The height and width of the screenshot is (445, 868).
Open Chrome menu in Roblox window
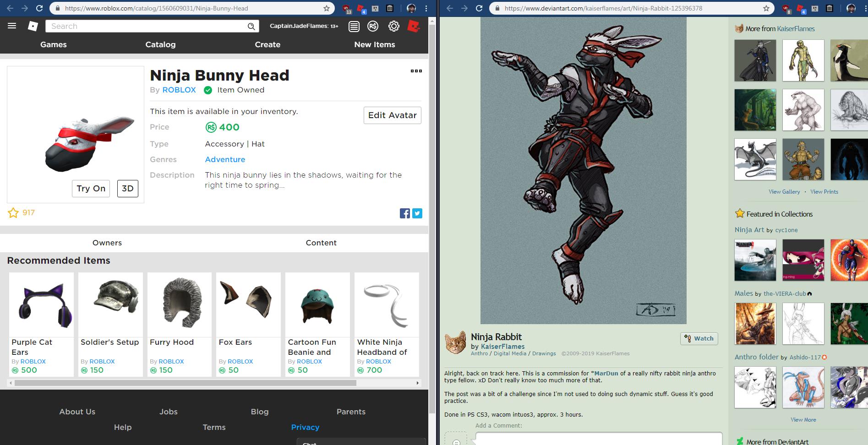426,8
